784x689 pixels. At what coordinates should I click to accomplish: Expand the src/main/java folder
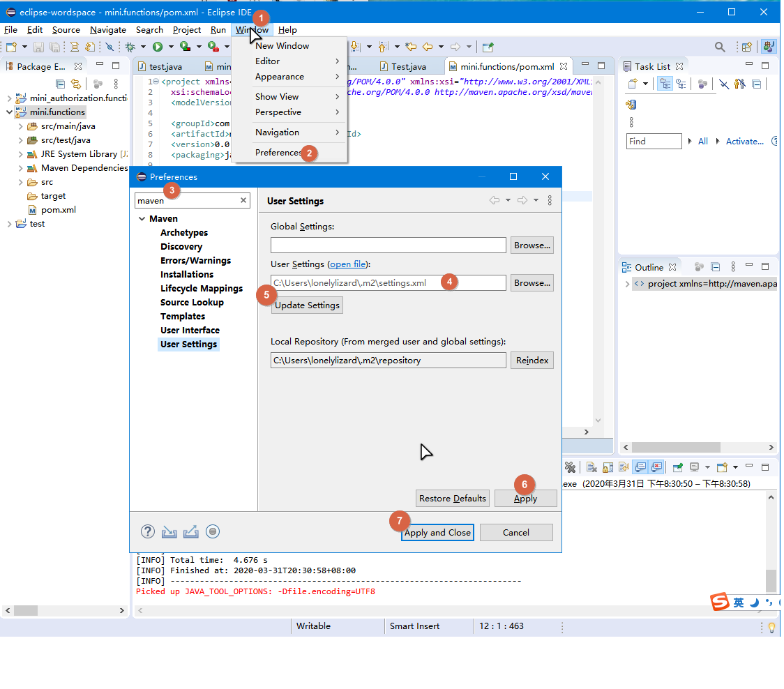[20, 126]
